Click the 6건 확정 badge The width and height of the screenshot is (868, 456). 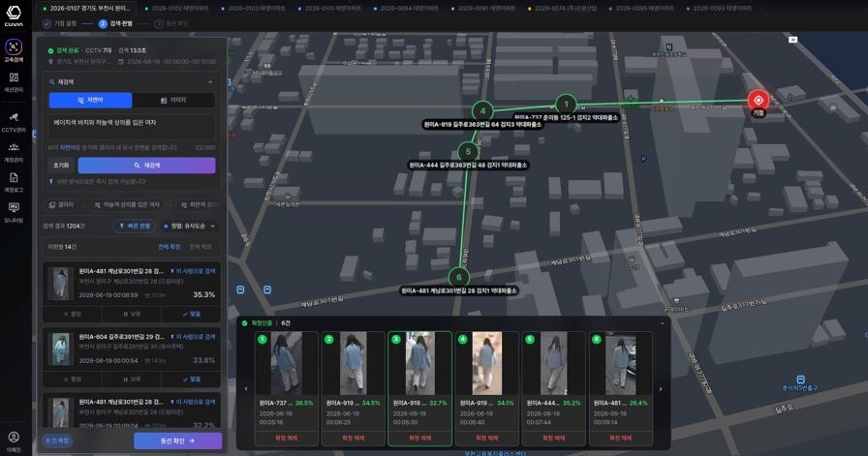[x=57, y=441]
